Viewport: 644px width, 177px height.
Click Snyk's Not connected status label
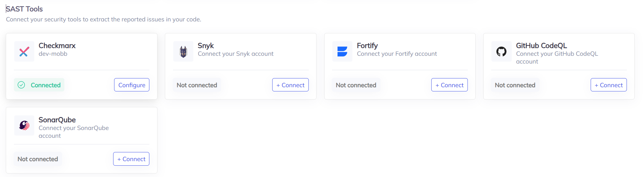197,85
